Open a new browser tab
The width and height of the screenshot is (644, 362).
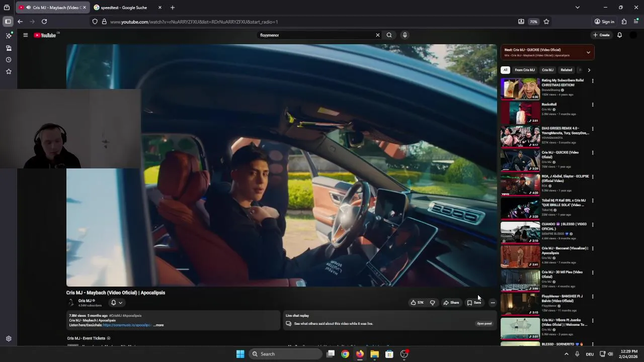pyautogui.click(x=173, y=8)
